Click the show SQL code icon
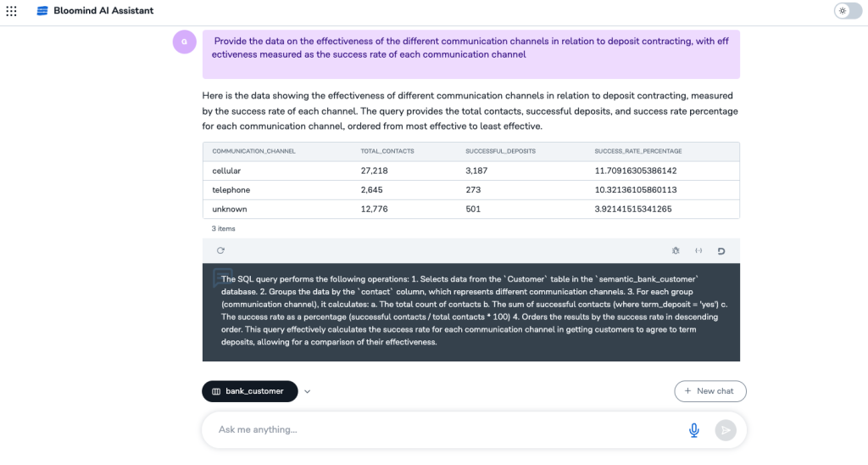868x465 pixels. (698, 250)
